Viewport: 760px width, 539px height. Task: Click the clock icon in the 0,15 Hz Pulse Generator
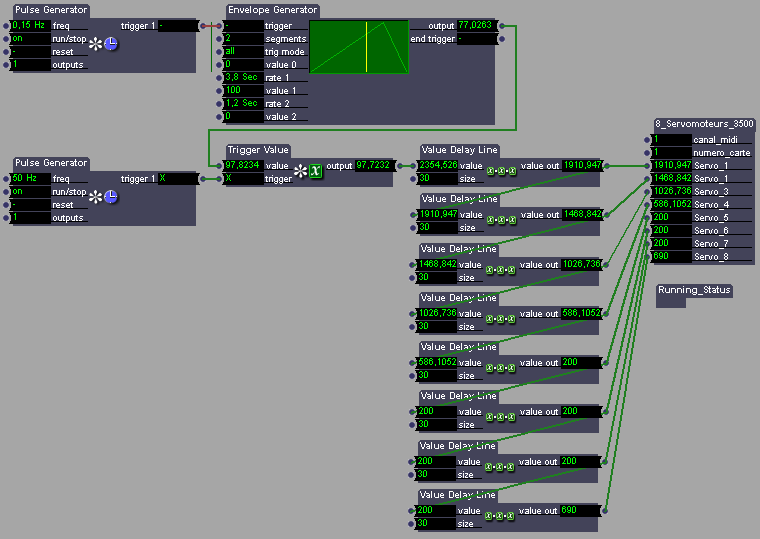pyautogui.click(x=111, y=44)
